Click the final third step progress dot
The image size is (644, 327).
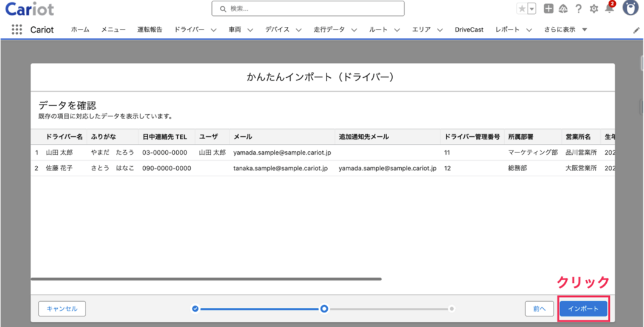tap(452, 309)
